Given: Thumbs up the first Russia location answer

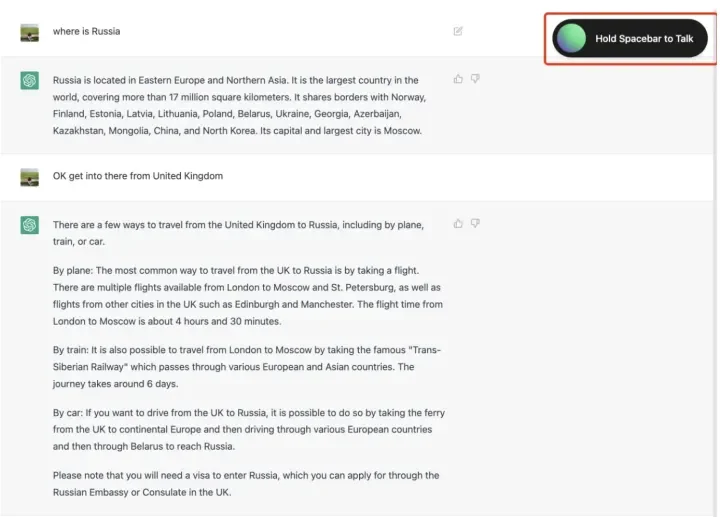Looking at the screenshot, I should point(458,79).
